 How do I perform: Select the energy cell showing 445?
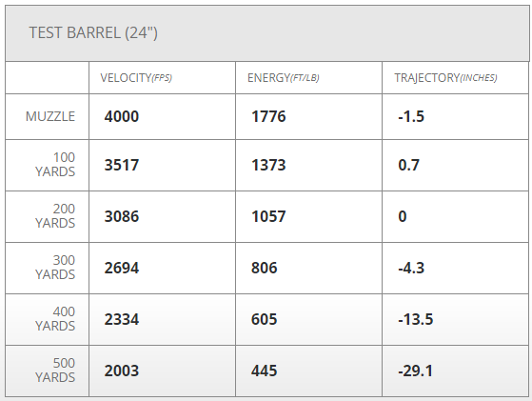264,371
